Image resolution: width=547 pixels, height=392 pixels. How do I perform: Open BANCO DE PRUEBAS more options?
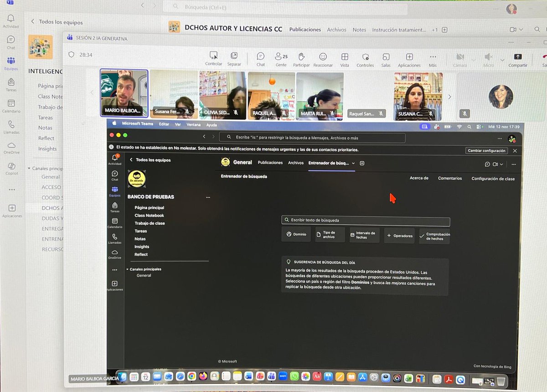coord(208,197)
